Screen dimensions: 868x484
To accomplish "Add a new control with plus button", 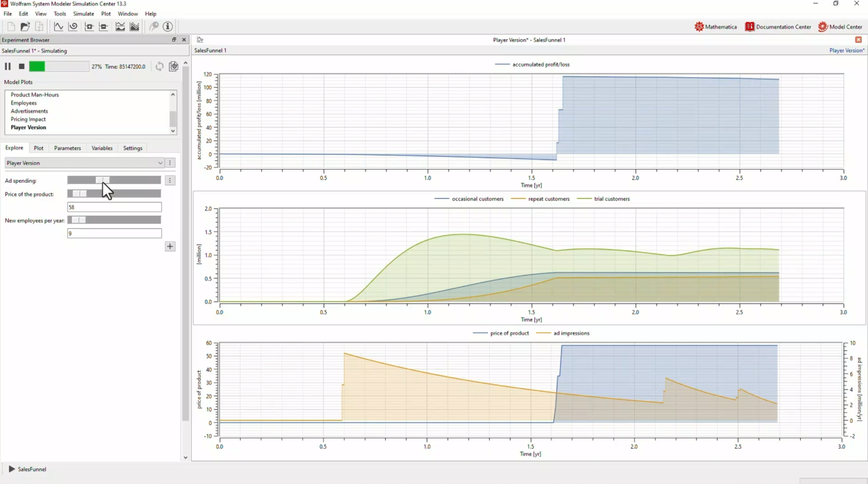I will (x=170, y=246).
